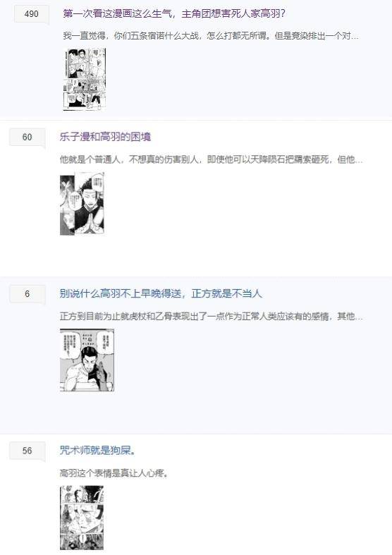
Task: View the praying character thumbnail in second post
Action: (82, 204)
